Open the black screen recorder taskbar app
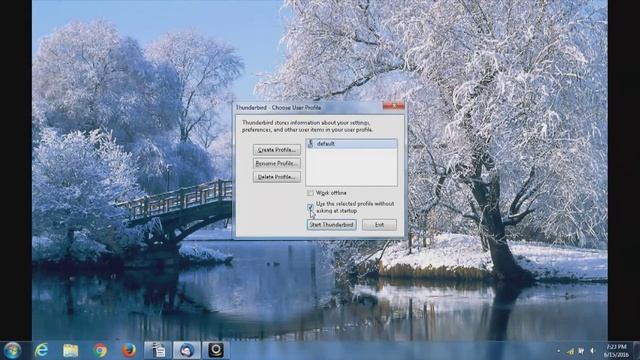640x360 pixels. click(x=216, y=351)
